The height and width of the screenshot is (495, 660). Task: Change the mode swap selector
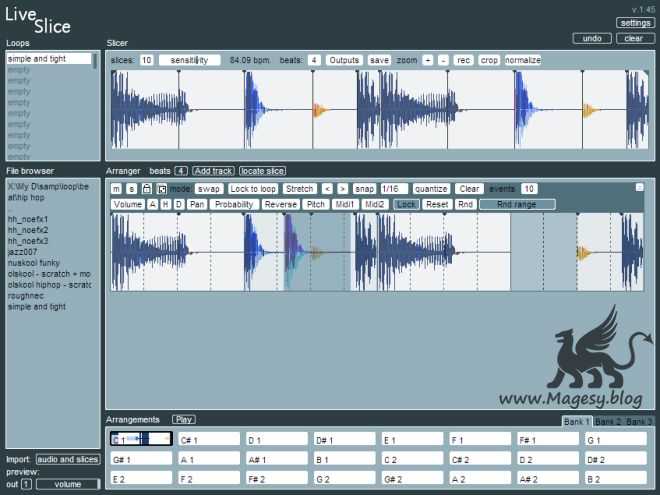pyautogui.click(x=209, y=189)
